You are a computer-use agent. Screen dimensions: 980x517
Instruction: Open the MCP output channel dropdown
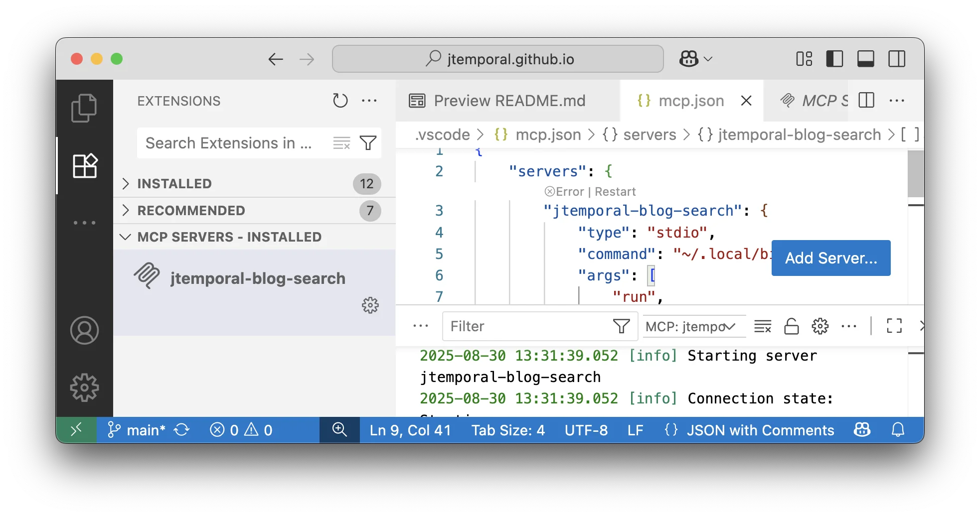(693, 326)
